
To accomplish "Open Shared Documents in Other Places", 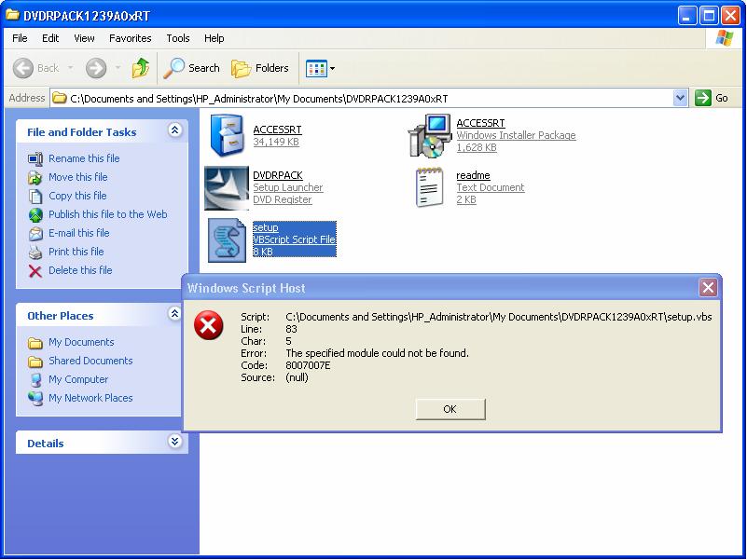I will 90,361.
